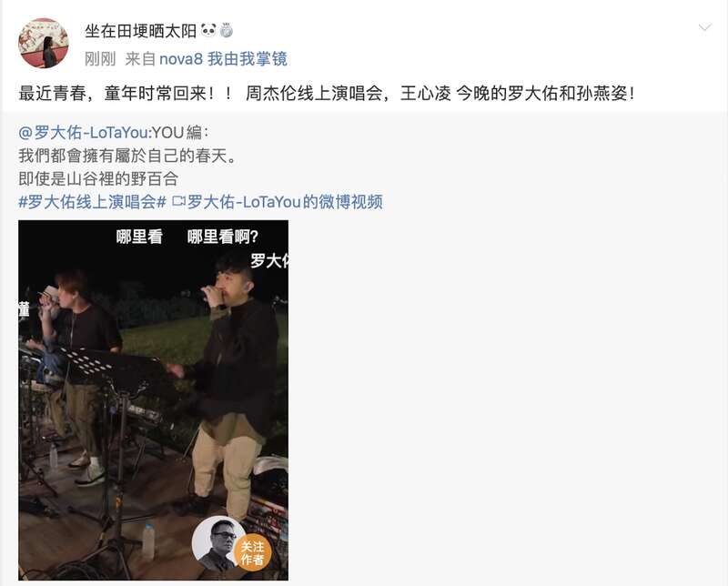Click the partially visible 罗大佑 bullet comment
Image resolution: width=728 pixels, height=586 pixels.
click(269, 260)
